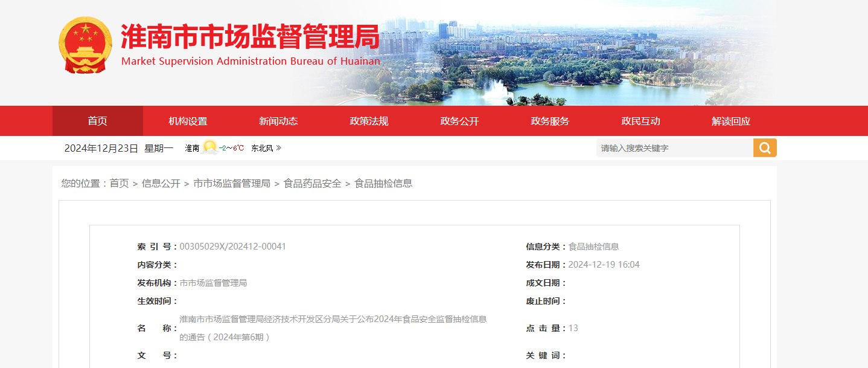This screenshot has width=868, height=368.
Task: Open the 政民互动 menu item
Action: point(640,121)
